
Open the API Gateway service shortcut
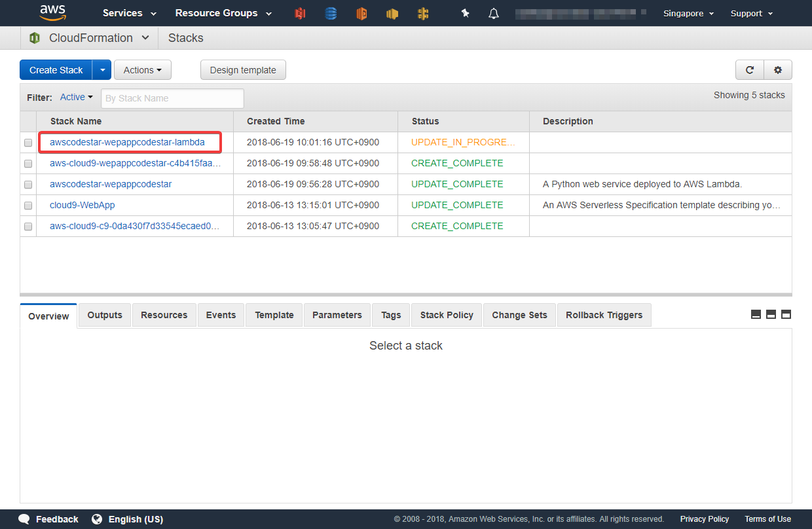pos(423,13)
